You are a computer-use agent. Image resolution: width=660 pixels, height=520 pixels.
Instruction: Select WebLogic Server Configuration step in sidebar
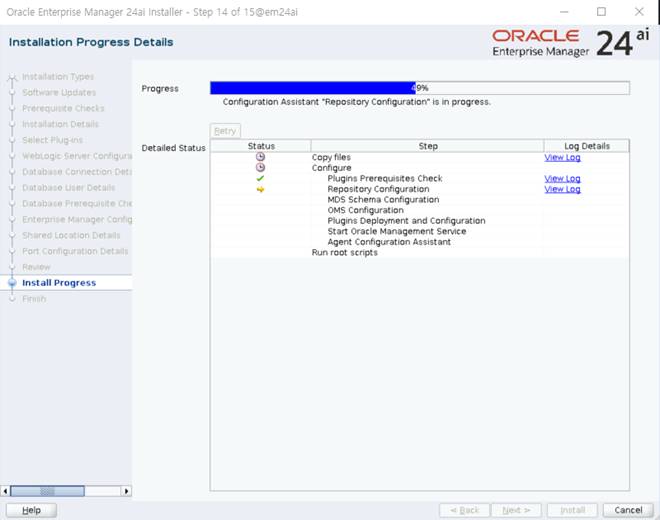click(x=77, y=156)
